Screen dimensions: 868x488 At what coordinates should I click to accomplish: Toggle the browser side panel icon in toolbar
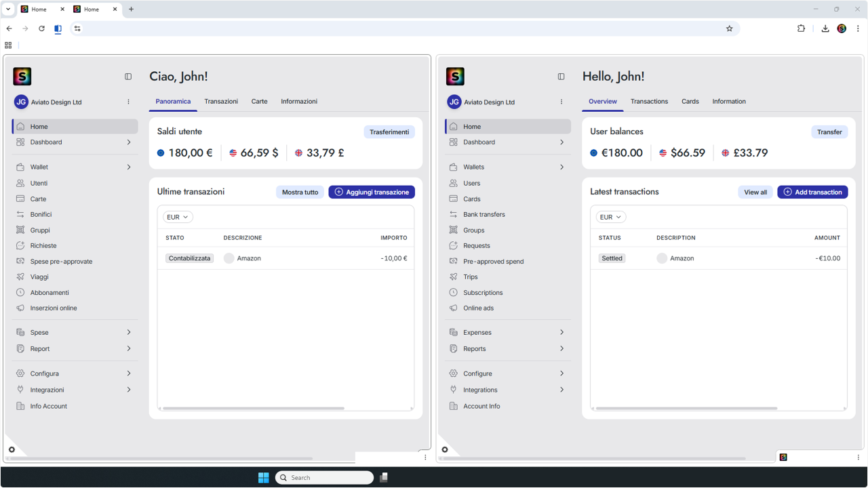tap(58, 28)
